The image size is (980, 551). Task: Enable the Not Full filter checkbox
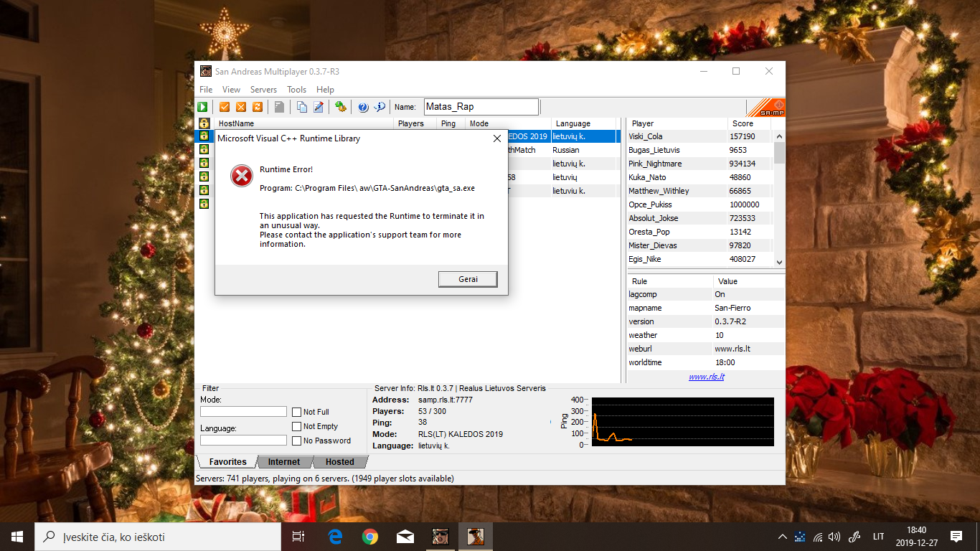[296, 412]
